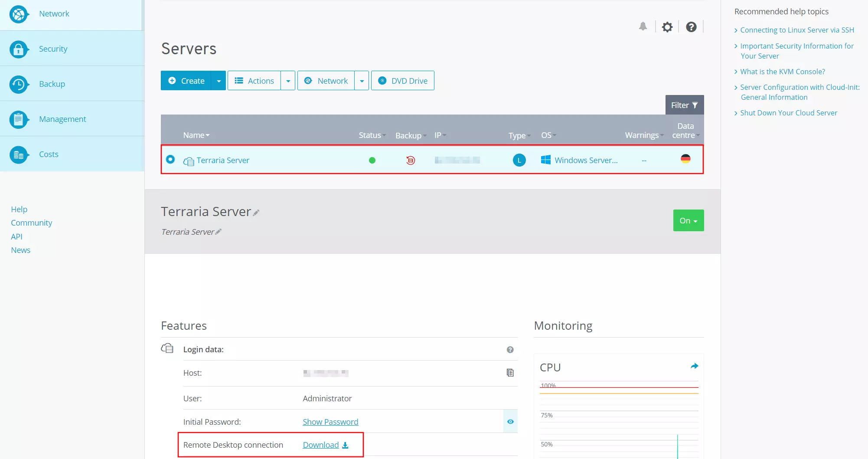Click the Network globe icon in sidebar

19,14
